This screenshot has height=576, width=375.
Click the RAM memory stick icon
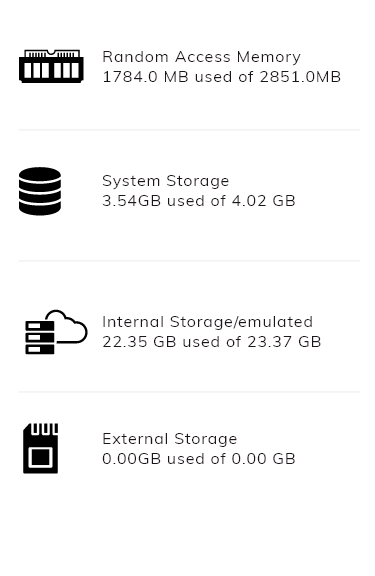(51, 66)
